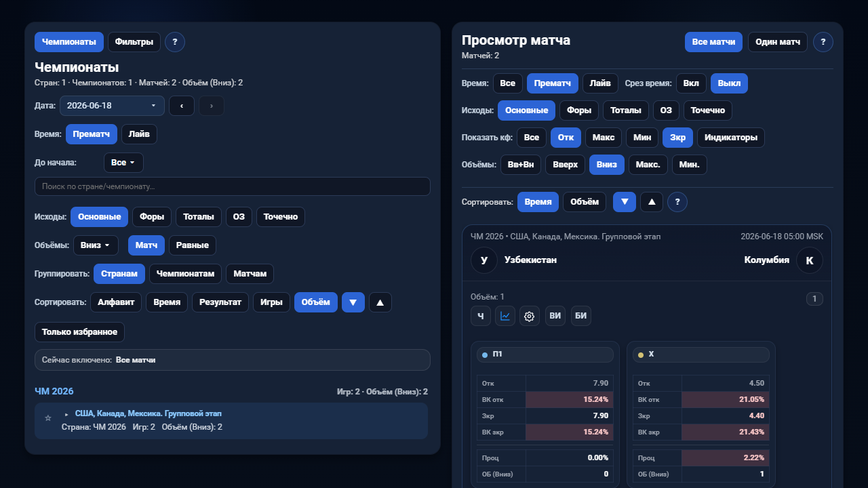Click the help icon in the match sort row
Screen dimensions: 868x488
tap(677, 202)
